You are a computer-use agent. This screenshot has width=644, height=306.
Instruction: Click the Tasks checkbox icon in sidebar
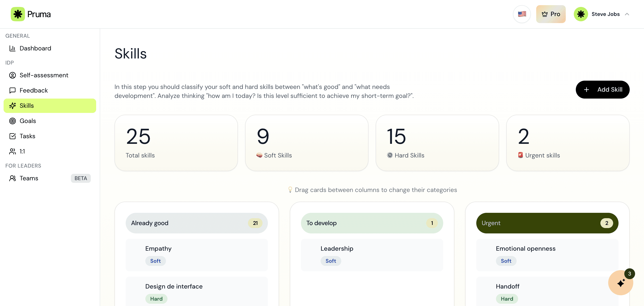point(13,136)
